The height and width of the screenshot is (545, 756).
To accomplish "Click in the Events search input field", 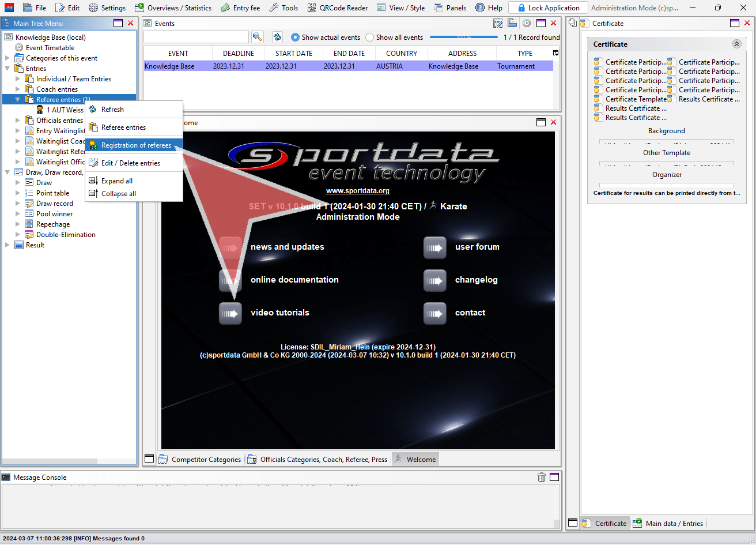I will tap(196, 37).
